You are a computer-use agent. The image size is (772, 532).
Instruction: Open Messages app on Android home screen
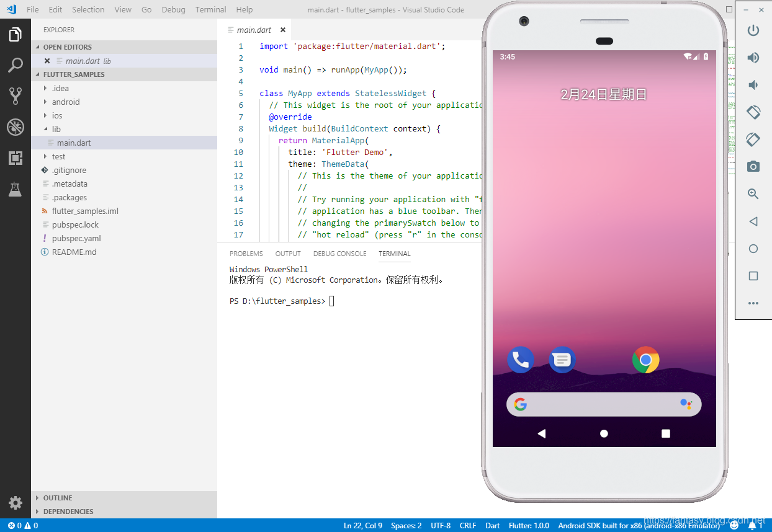point(562,360)
